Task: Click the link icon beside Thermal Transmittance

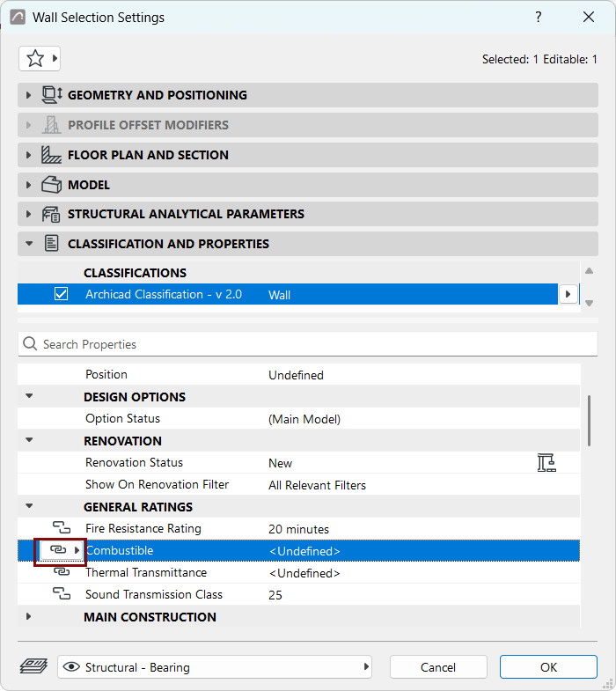Action: click(x=62, y=571)
